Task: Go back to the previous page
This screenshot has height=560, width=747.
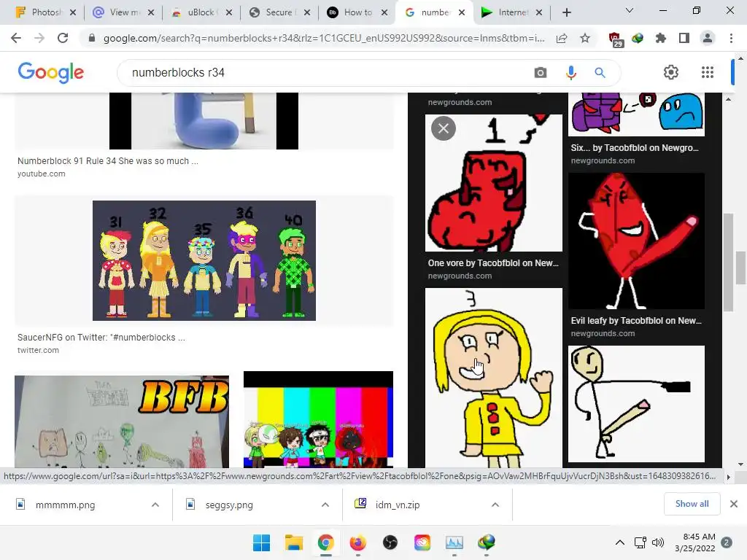Action: pyautogui.click(x=16, y=38)
